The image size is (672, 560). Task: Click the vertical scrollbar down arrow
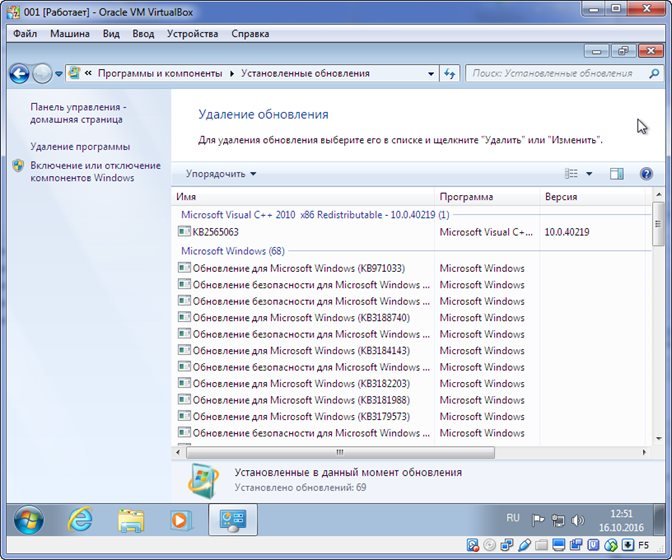pyautogui.click(x=658, y=438)
